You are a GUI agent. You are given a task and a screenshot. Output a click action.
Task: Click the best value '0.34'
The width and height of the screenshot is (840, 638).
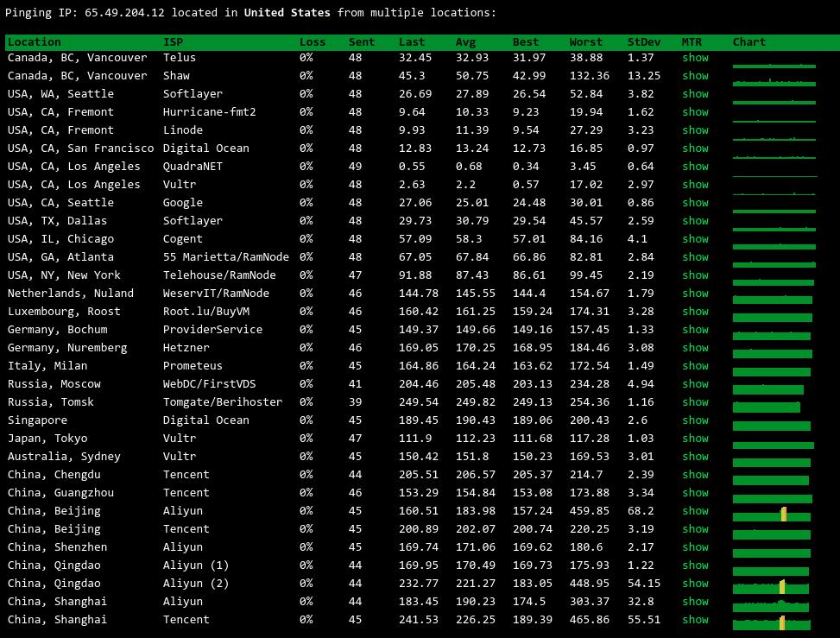click(526, 167)
